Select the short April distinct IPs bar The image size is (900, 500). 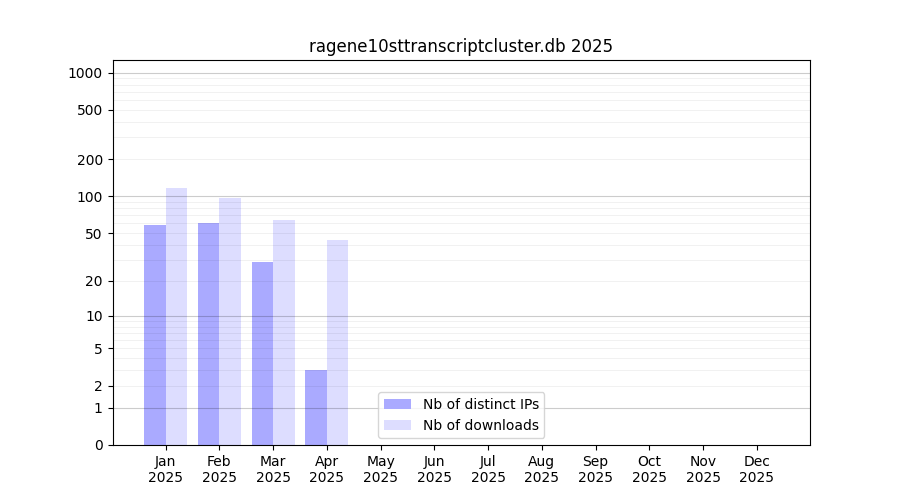(x=316, y=407)
